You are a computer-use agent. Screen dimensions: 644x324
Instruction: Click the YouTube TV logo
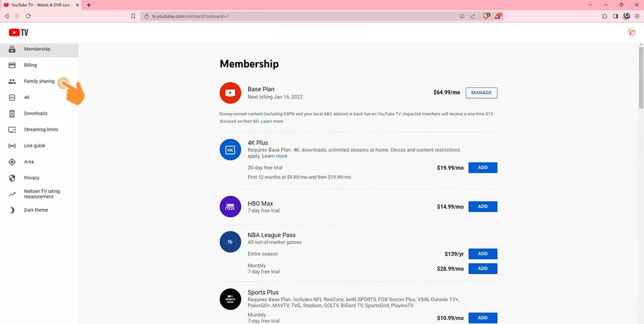coord(18,32)
